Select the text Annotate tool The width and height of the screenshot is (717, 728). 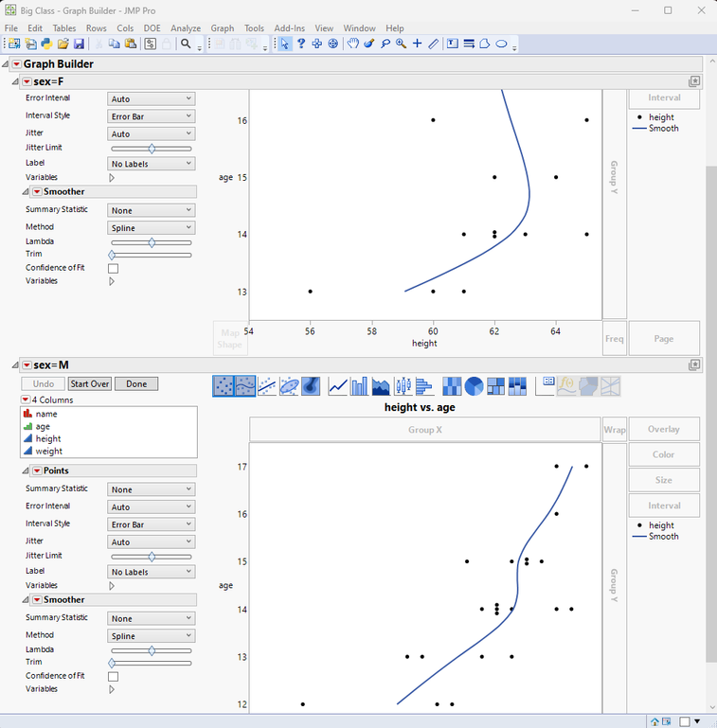click(x=453, y=44)
